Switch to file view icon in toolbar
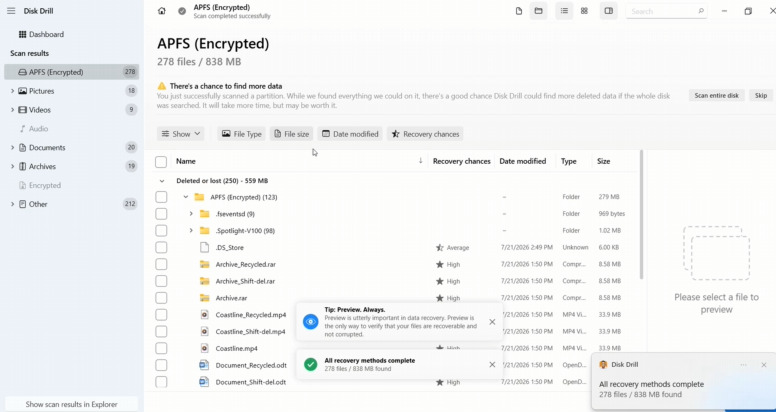Screen dimensions: 776x412 519,11
